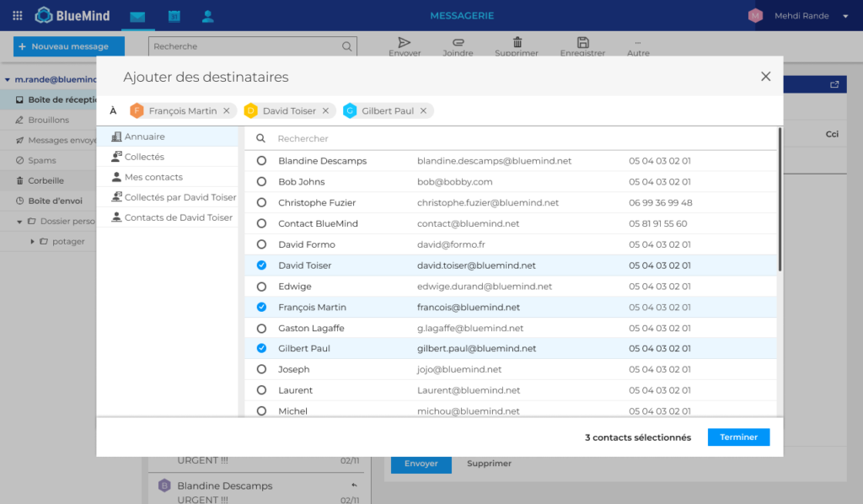Viewport: 863px width, 504px height.
Task: Uncheck David Toiser in the contact list
Action: pos(261,265)
